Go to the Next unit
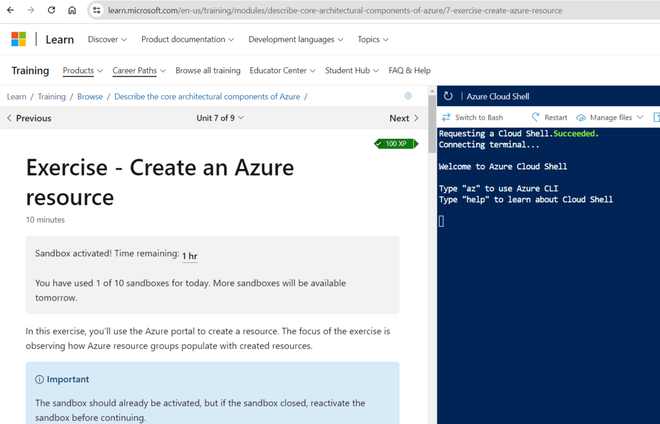This screenshot has width=660, height=424. (403, 118)
